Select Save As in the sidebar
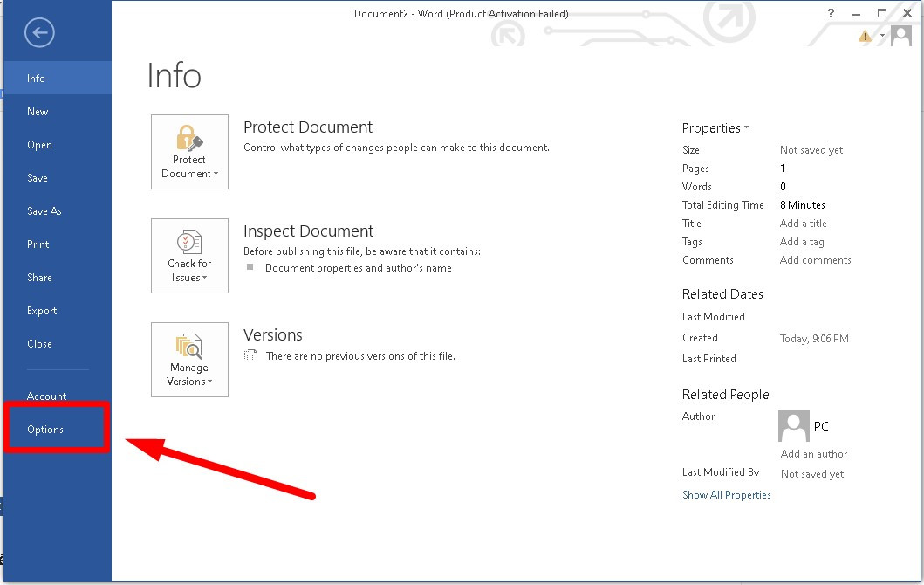This screenshot has height=585, width=924. pos(44,211)
